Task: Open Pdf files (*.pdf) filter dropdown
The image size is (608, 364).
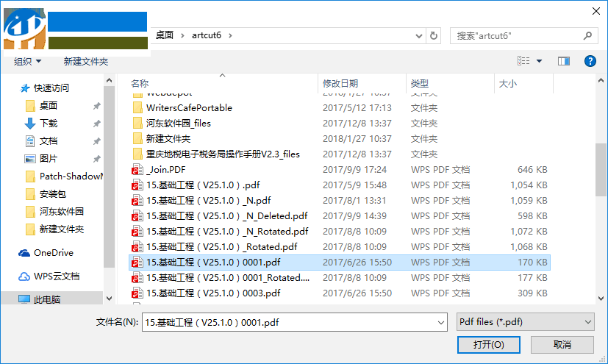Action: [526, 322]
